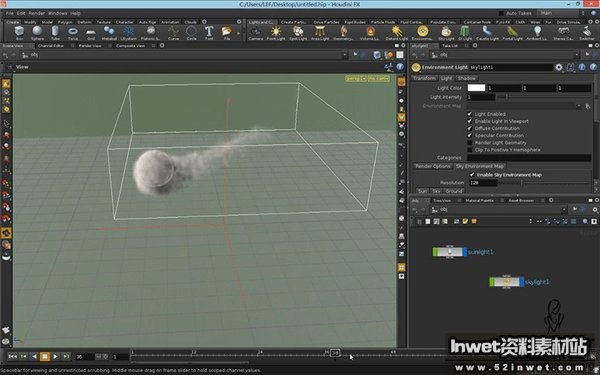Image resolution: width=600 pixels, height=375 pixels.
Task: Add a Camera from the shelf
Action: coord(256,33)
